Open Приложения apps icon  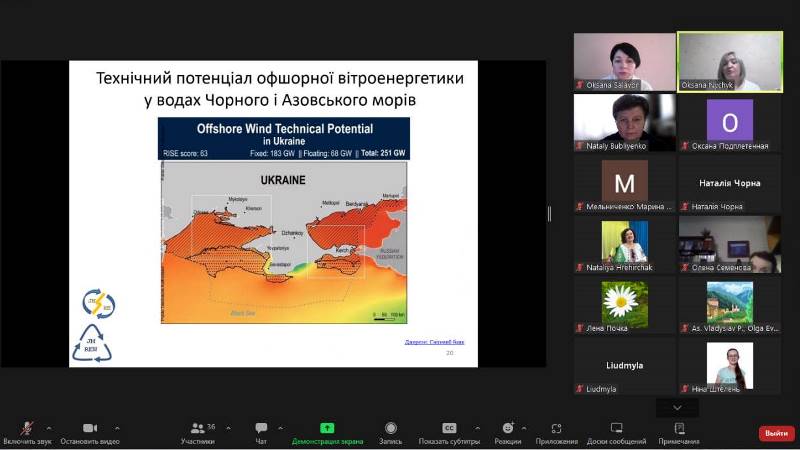557,428
